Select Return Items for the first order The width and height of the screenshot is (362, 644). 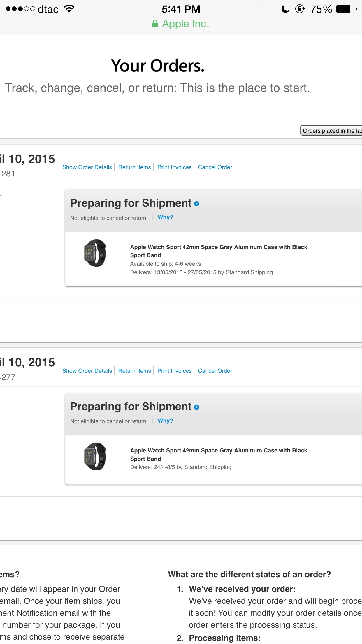click(135, 167)
